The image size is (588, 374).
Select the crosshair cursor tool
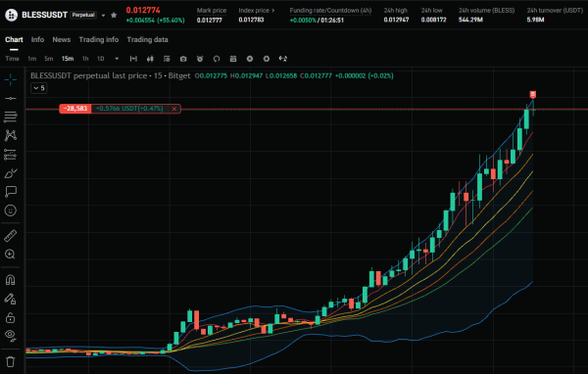[x=11, y=79]
